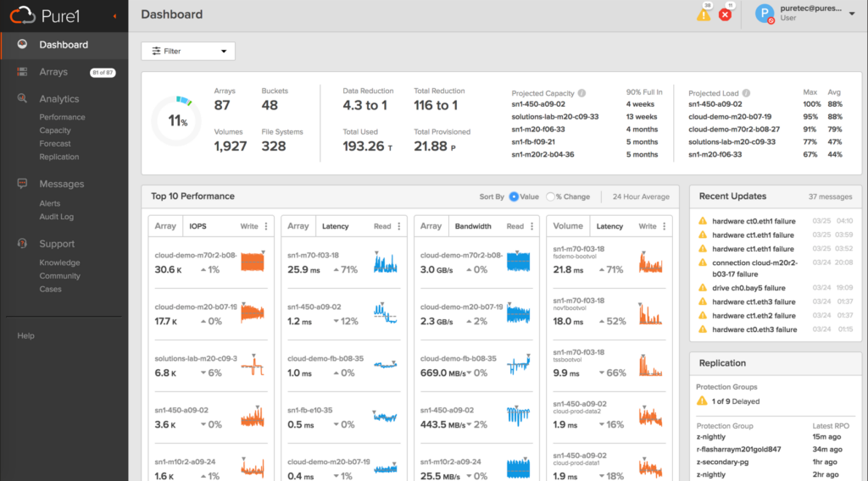Open the IOPS panel three-dot menu
Image resolution: width=868 pixels, height=481 pixels.
click(x=266, y=226)
